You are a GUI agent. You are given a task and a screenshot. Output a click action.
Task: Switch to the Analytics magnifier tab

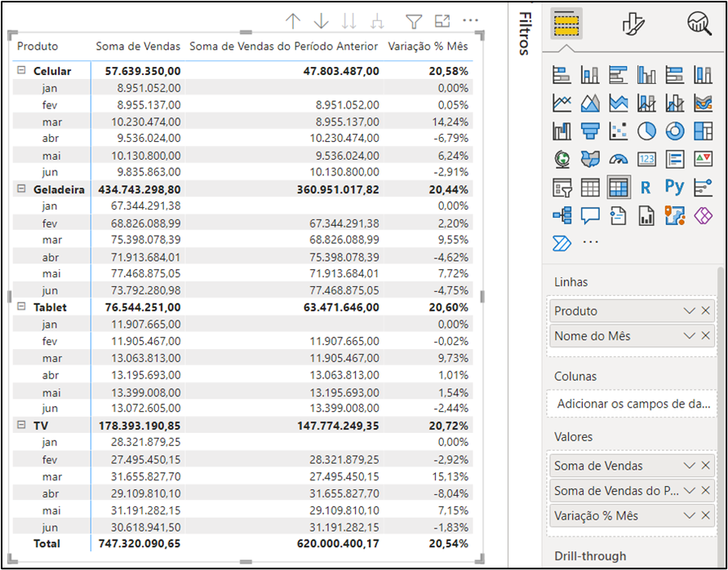click(x=699, y=23)
